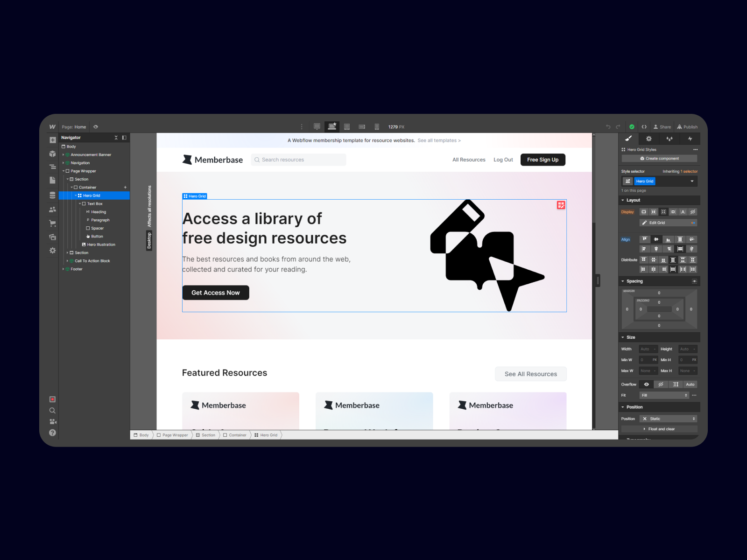
Task: Select Hero Illustration in Navigator
Action: click(x=101, y=245)
